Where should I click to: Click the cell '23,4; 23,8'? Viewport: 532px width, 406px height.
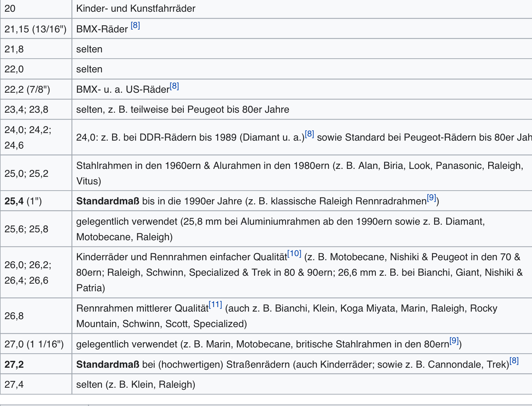point(36,110)
